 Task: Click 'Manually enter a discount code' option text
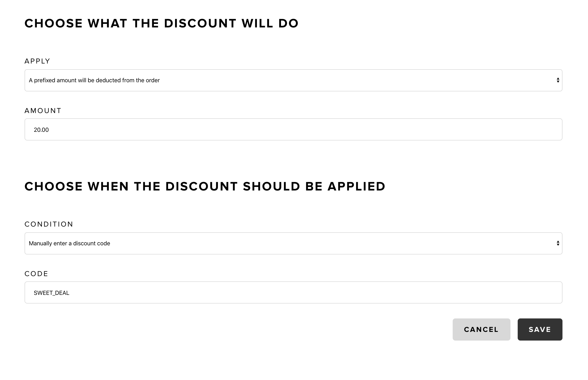pos(69,244)
